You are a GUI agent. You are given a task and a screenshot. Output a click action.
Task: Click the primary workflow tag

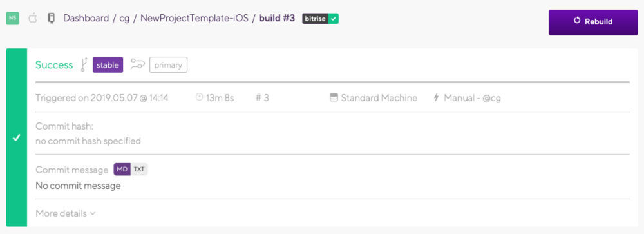[168, 65]
